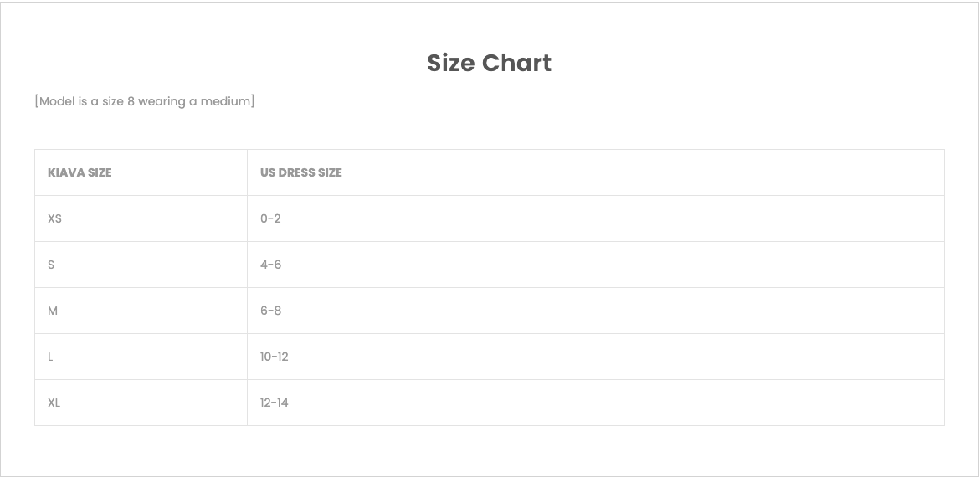This screenshot has width=980, height=478.
Task: Select the S size cell
Action: coord(51,265)
